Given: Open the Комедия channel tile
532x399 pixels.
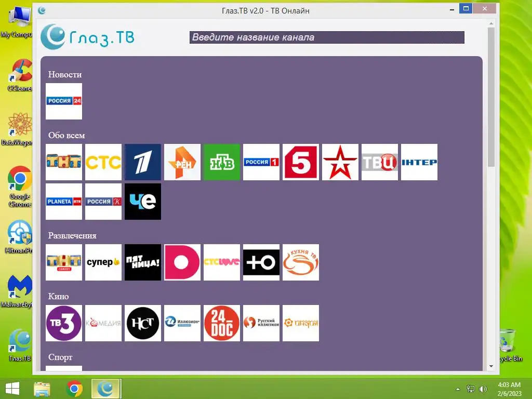Looking at the screenshot, I should pyautogui.click(x=103, y=323).
